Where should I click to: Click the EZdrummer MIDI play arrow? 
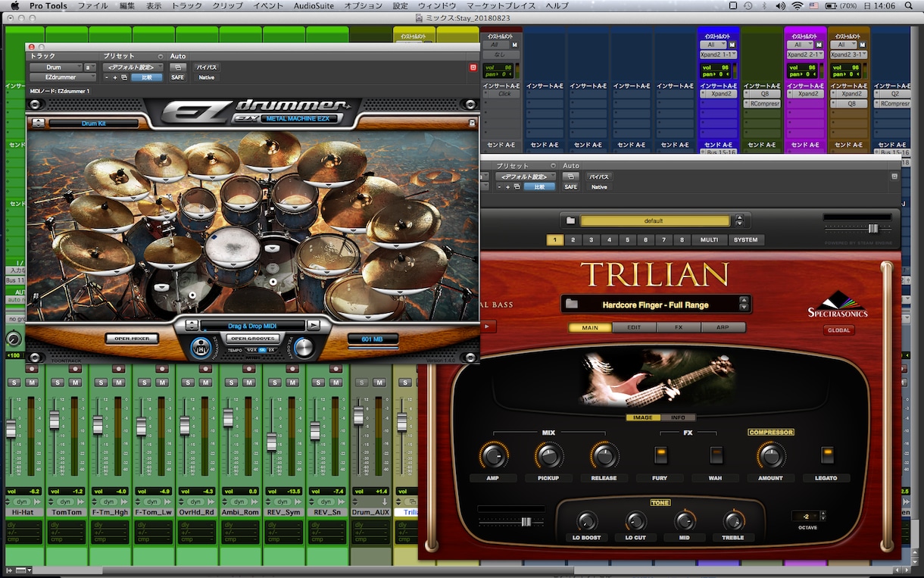coord(314,326)
